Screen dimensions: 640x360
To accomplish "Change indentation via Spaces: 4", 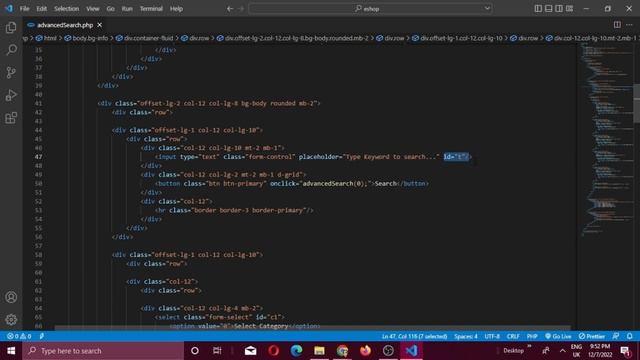I will coord(466,336).
